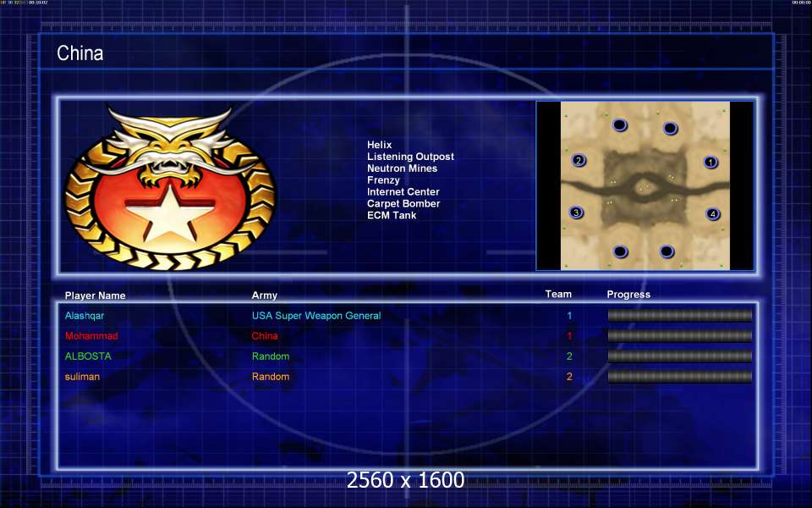
Task: Click 'USA Super Weapon General' army entry
Action: coord(316,316)
